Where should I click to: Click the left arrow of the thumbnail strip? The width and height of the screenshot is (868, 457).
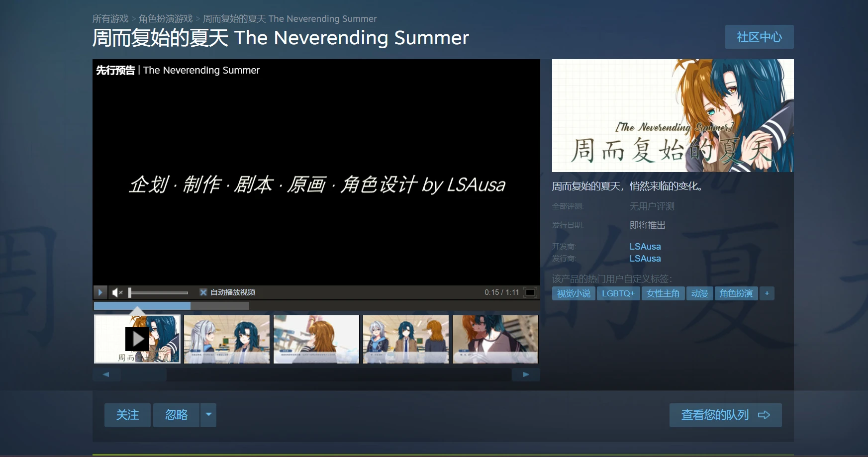pyautogui.click(x=106, y=374)
